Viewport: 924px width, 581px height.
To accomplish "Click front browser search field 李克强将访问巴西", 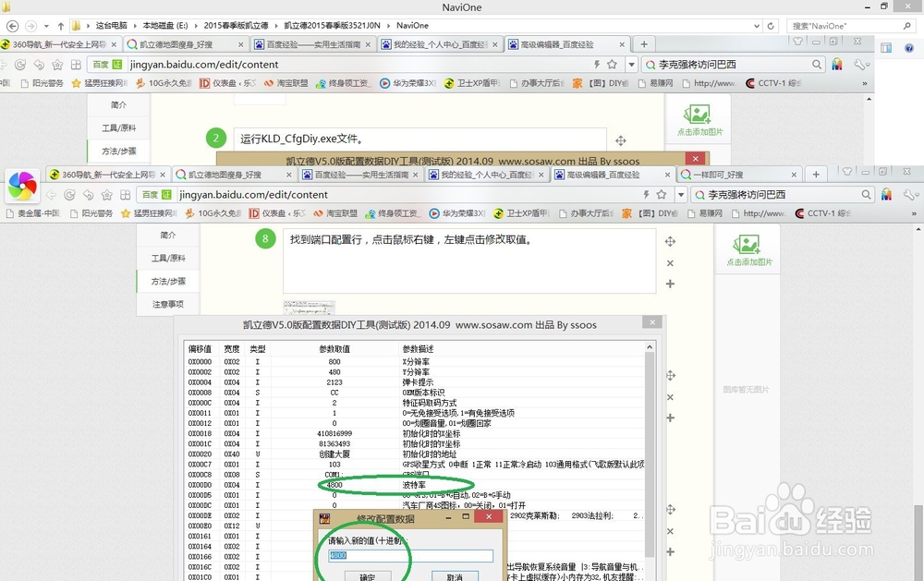I will pos(781,195).
